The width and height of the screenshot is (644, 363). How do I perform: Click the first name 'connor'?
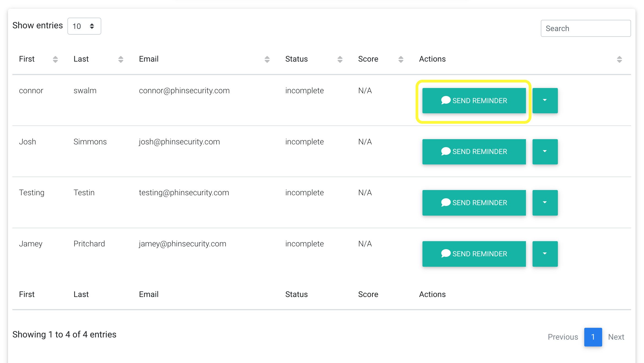click(31, 91)
